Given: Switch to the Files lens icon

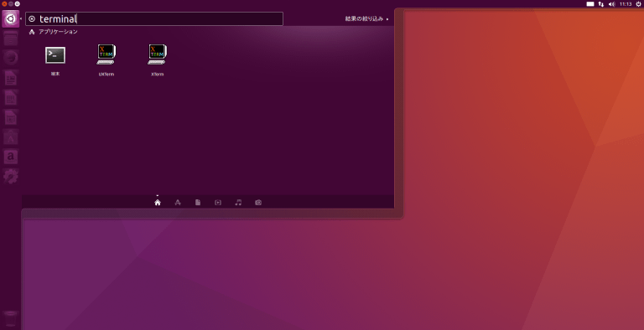Looking at the screenshot, I should click(198, 203).
